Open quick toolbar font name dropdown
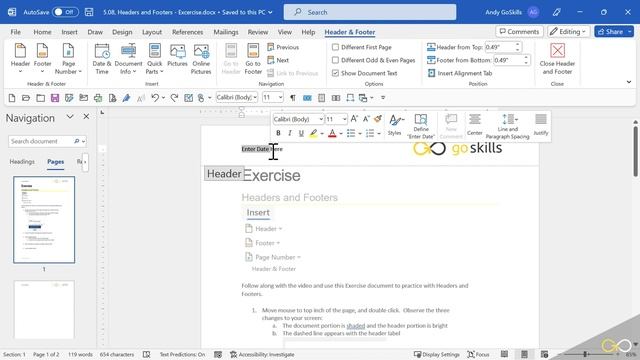640x360 pixels. [x=255, y=98]
